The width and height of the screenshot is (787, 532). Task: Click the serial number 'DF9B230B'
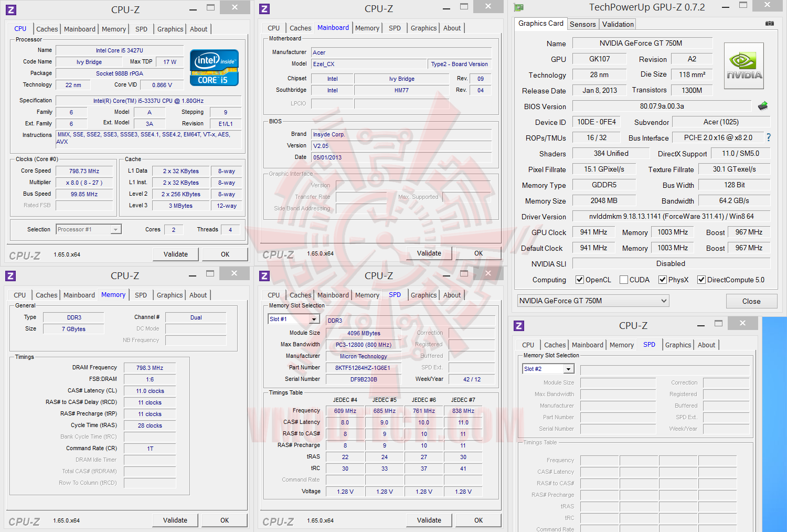pyautogui.click(x=363, y=379)
